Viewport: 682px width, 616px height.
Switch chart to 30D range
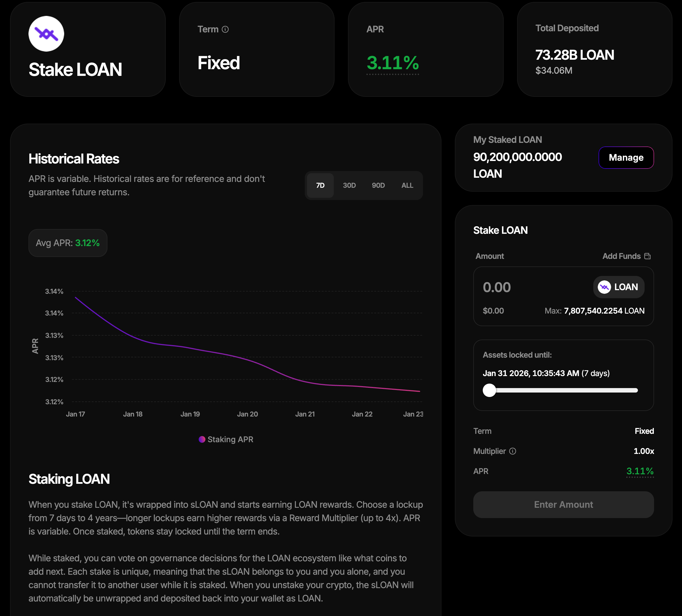tap(349, 185)
